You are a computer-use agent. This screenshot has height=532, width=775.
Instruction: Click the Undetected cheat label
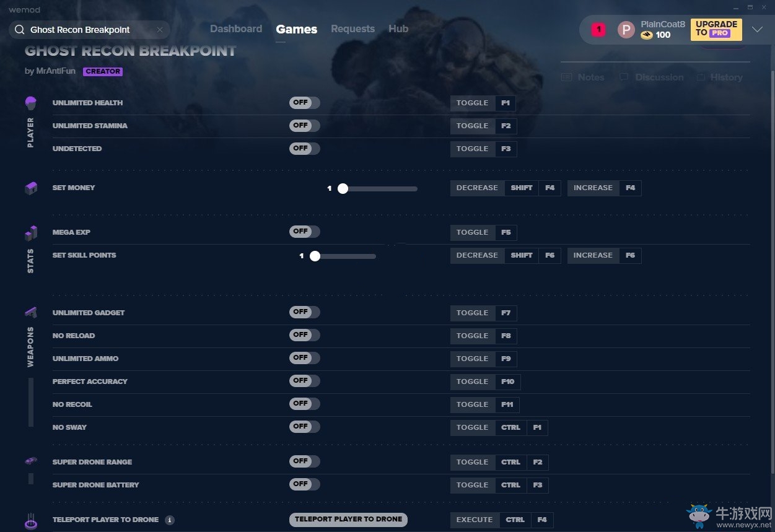point(77,149)
